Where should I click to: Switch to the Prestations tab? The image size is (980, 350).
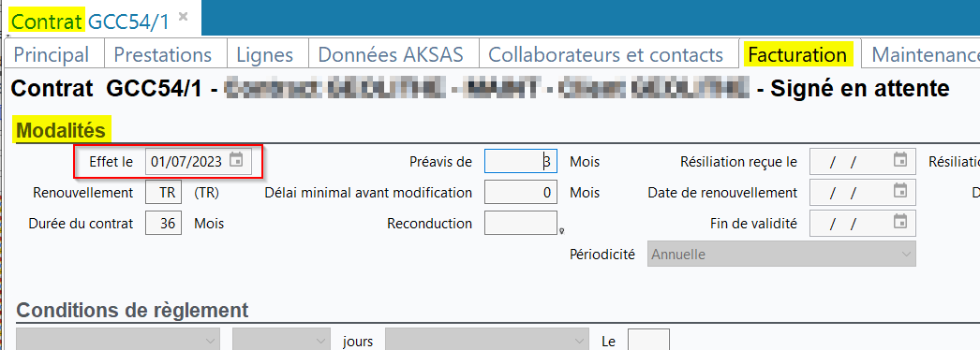point(162,54)
